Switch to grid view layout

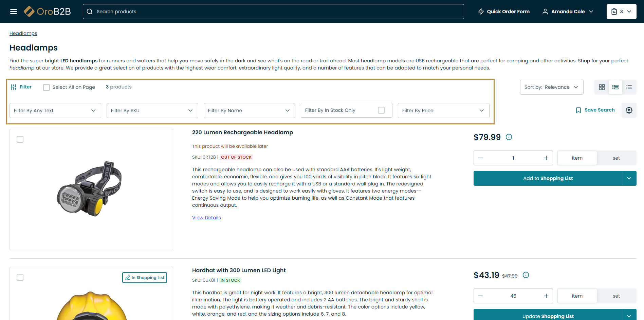click(x=602, y=87)
